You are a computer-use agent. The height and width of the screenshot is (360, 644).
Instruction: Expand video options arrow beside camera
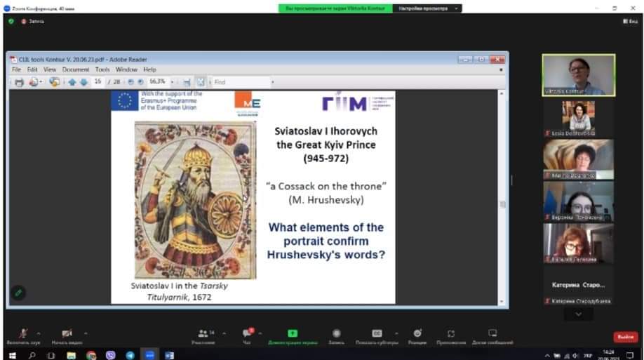point(86,333)
